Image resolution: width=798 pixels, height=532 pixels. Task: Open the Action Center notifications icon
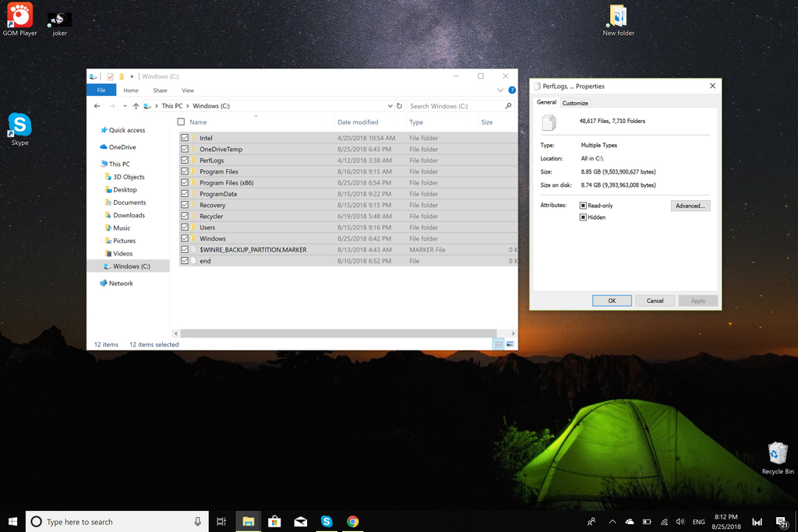coord(782,522)
